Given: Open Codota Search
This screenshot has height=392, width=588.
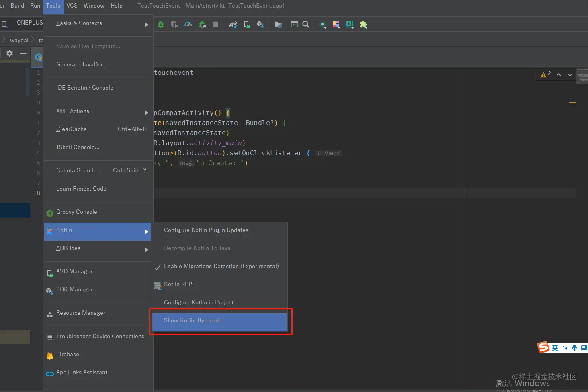Looking at the screenshot, I should coord(98,170).
